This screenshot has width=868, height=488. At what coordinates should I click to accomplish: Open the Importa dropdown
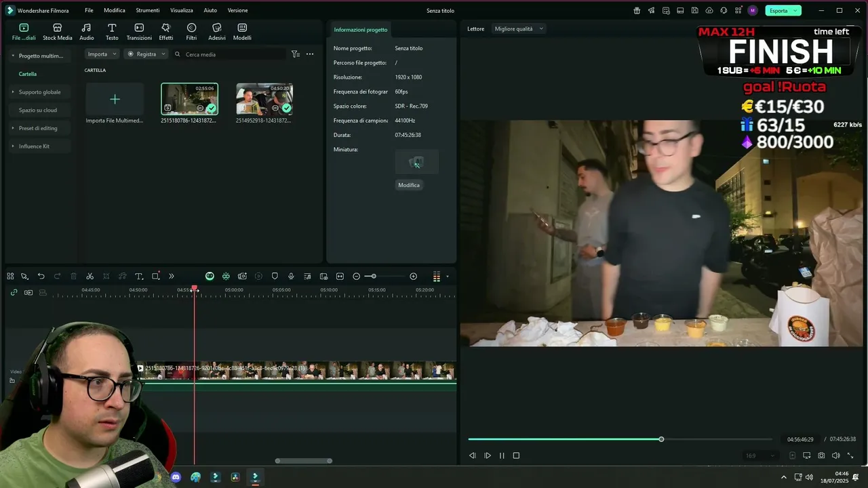click(x=102, y=54)
